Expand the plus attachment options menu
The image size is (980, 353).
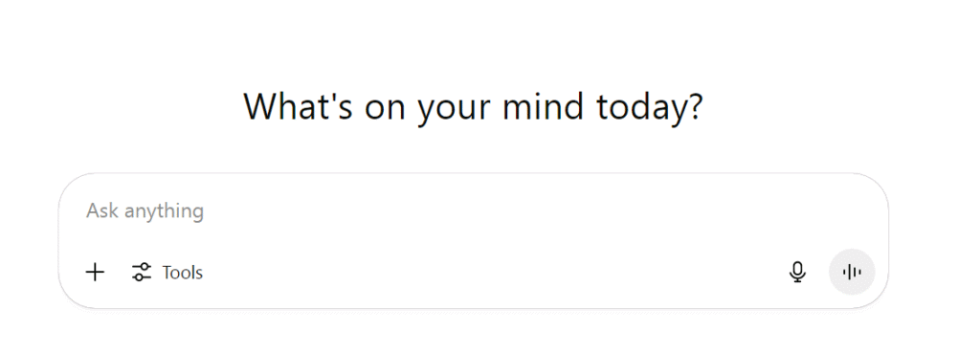pos(95,273)
